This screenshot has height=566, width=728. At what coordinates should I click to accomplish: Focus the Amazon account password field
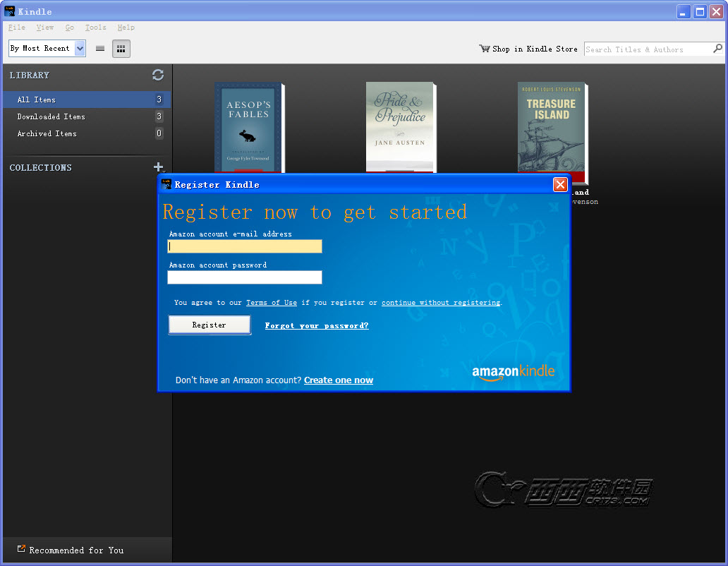click(x=245, y=277)
